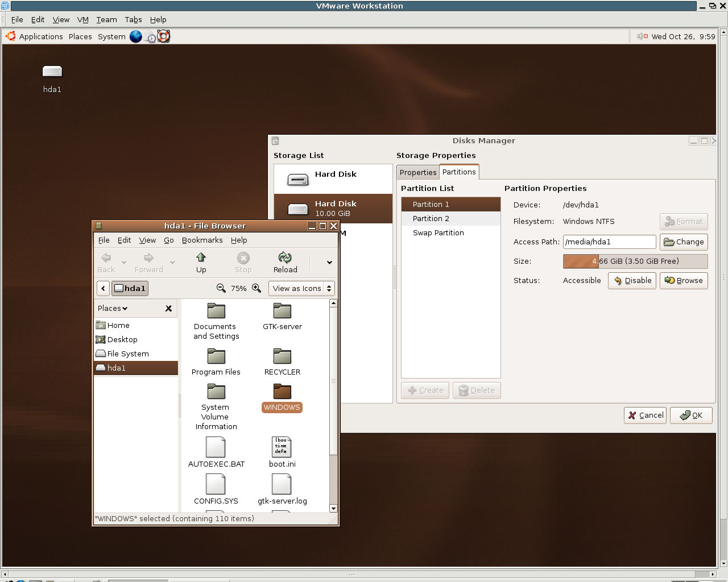Select the WINDOWS folder icon
Viewport: 728px width, 582px height.
pyautogui.click(x=282, y=392)
